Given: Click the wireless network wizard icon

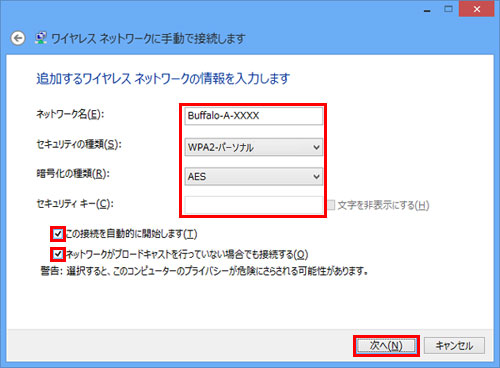Looking at the screenshot, I should tap(41, 38).
